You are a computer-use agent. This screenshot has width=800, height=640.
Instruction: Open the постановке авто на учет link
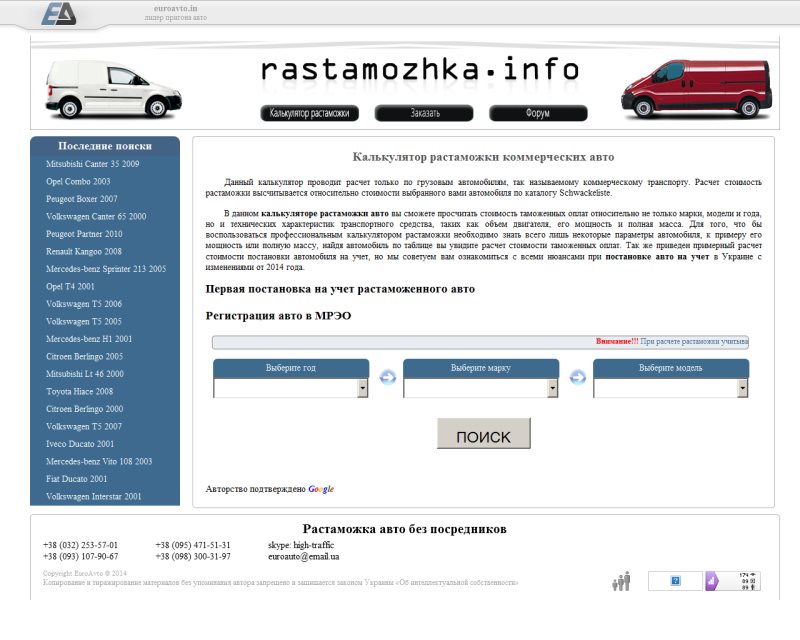[x=656, y=257]
